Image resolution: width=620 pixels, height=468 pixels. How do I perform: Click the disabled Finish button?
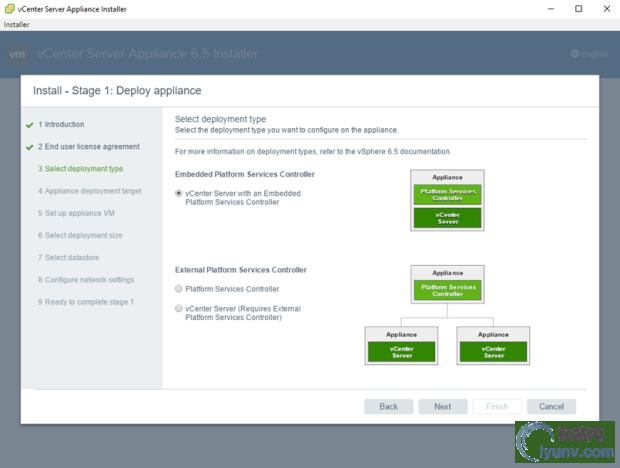click(497, 406)
